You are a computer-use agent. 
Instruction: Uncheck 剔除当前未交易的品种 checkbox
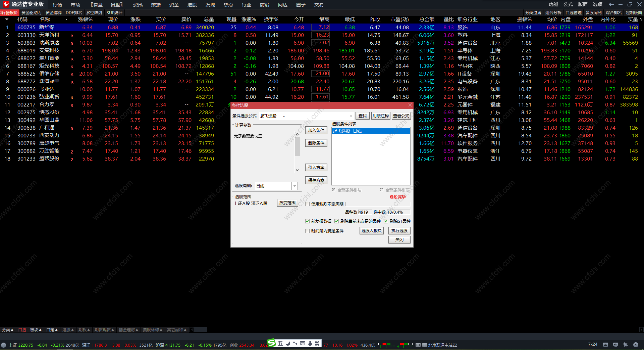[x=336, y=221]
